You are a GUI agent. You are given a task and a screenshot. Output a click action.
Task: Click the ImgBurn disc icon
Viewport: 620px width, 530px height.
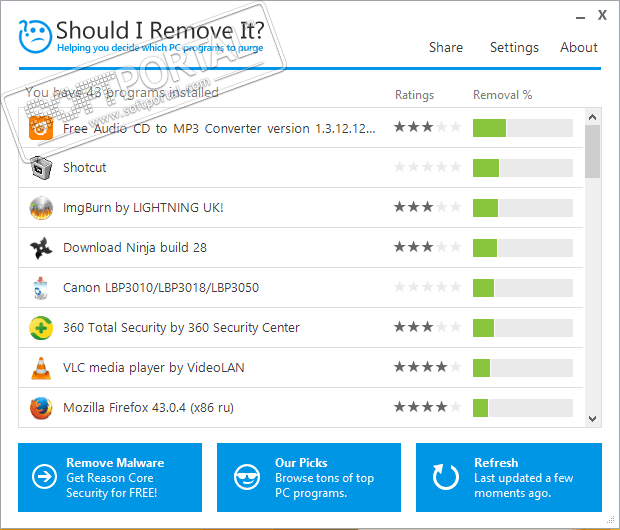click(x=41, y=207)
